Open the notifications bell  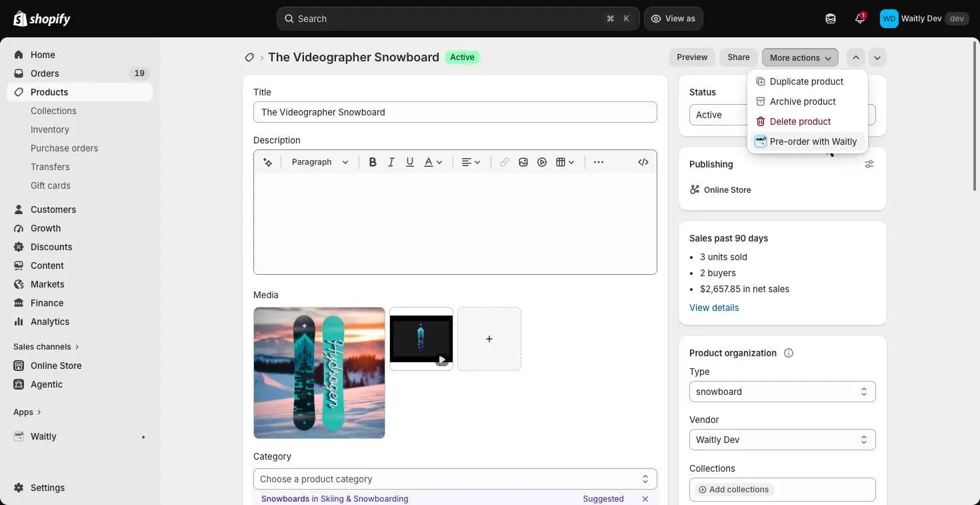(860, 19)
